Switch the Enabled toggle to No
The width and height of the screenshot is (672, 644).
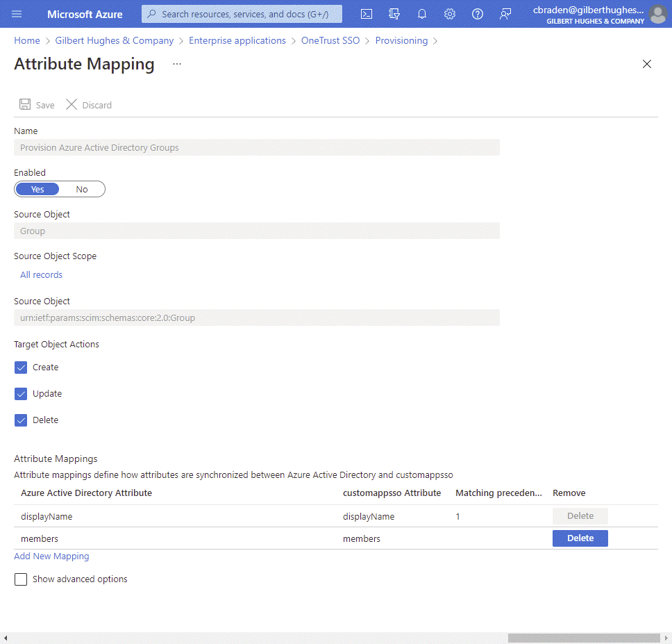click(81, 188)
